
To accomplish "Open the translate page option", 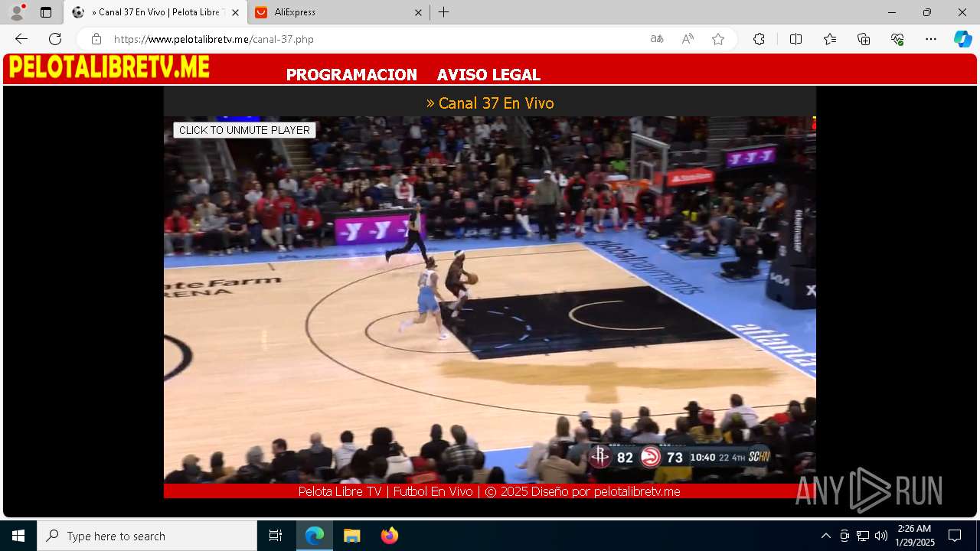I will pos(657,39).
